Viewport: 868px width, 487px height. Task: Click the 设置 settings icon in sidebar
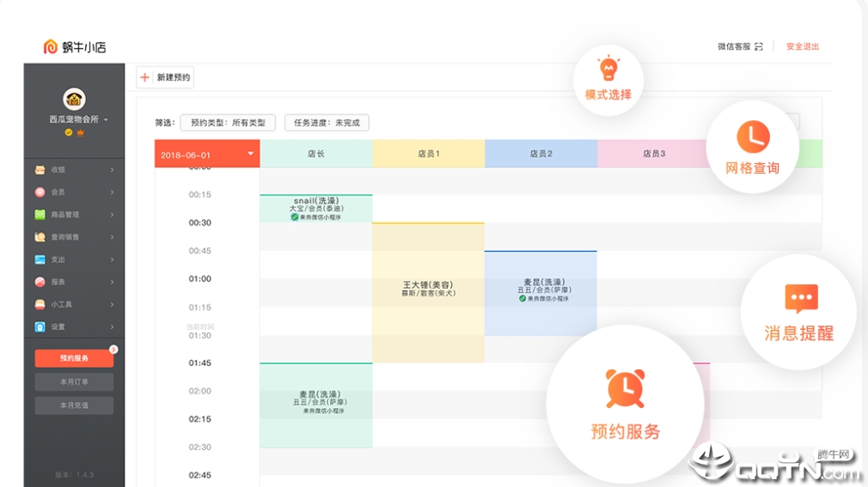click(40, 326)
